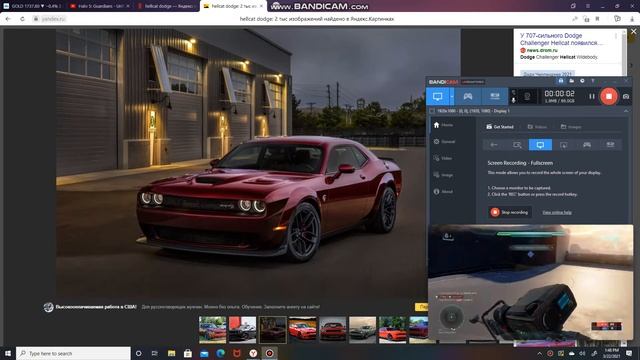Open Bandicam help question mark icon

pyautogui.click(x=593, y=81)
